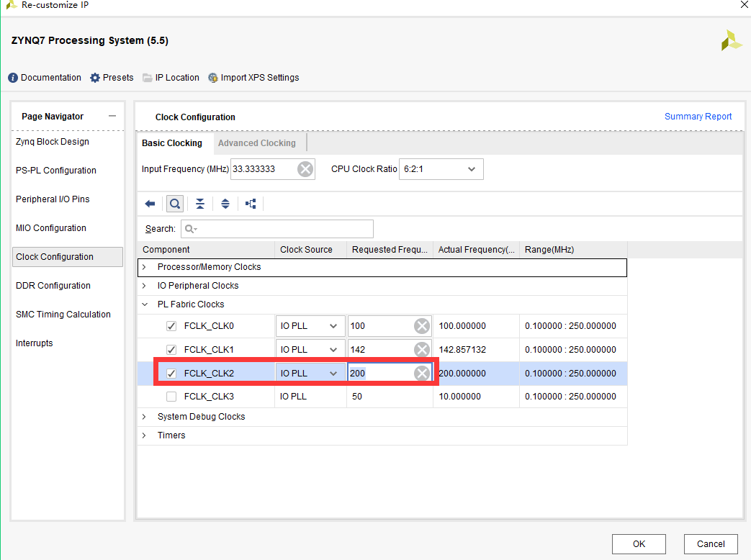This screenshot has height=560, width=751.
Task: Open SMC Timing Calculation page
Action: click(63, 314)
